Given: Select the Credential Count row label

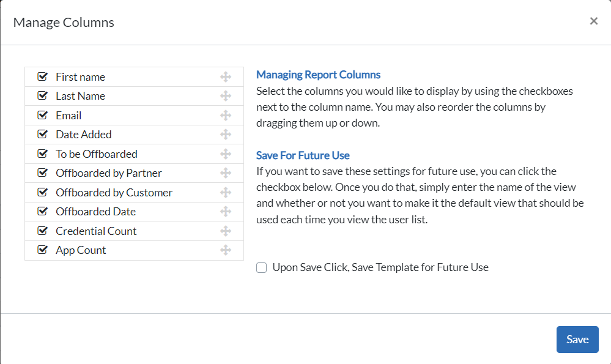Looking at the screenshot, I should pos(96,231).
